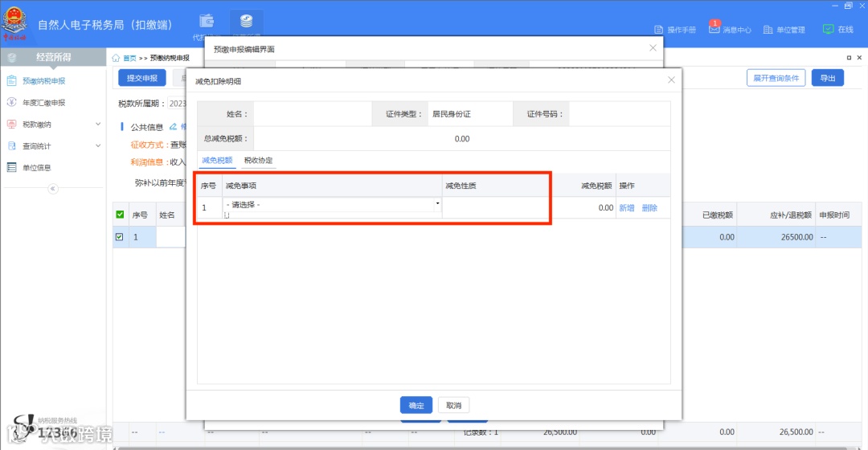Restore the inner panel with the square icon

coord(849,58)
